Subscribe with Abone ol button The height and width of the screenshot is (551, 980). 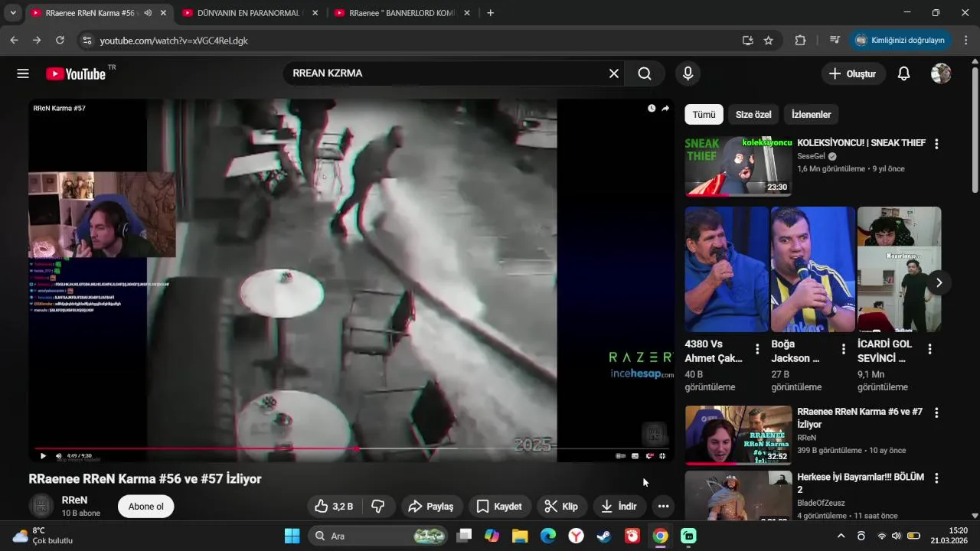[146, 506]
